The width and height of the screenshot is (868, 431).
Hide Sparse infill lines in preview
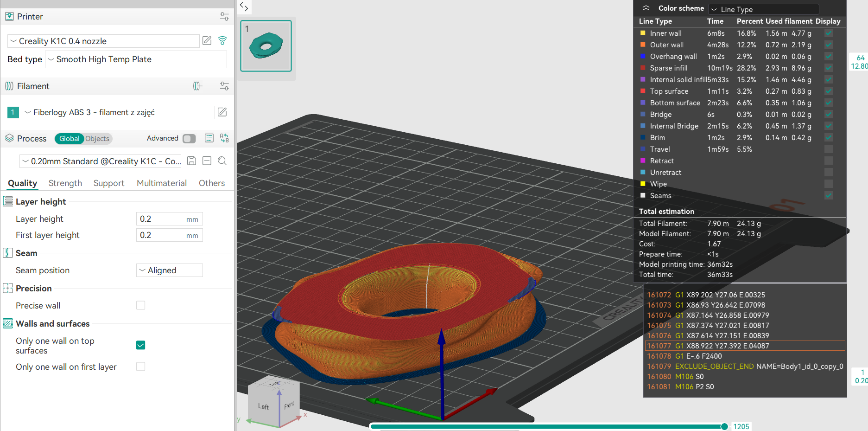(829, 68)
